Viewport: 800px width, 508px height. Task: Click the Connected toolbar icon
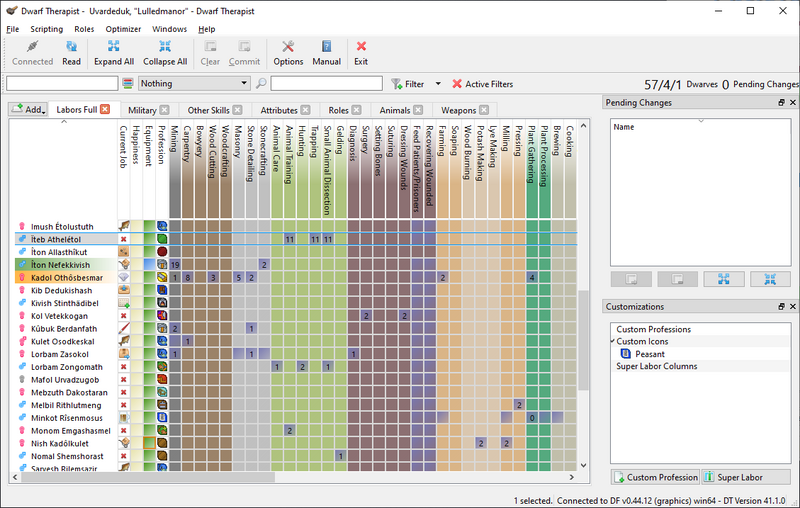pyautogui.click(x=33, y=47)
